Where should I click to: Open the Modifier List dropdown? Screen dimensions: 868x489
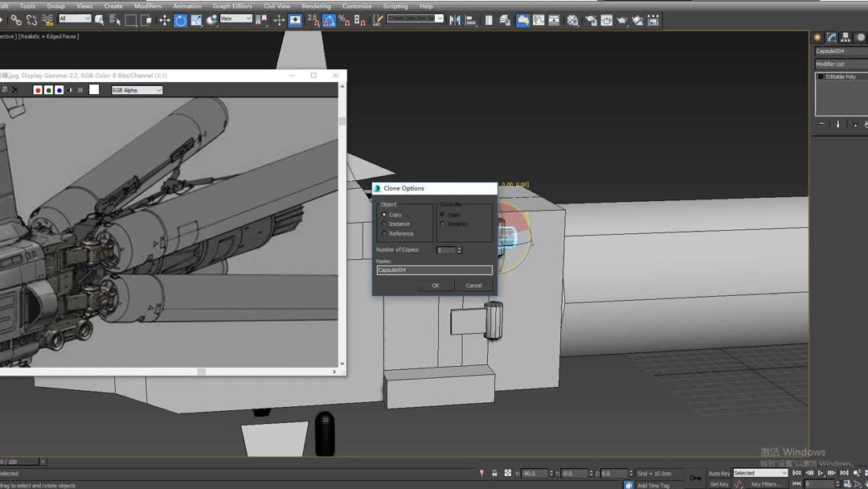click(x=840, y=64)
